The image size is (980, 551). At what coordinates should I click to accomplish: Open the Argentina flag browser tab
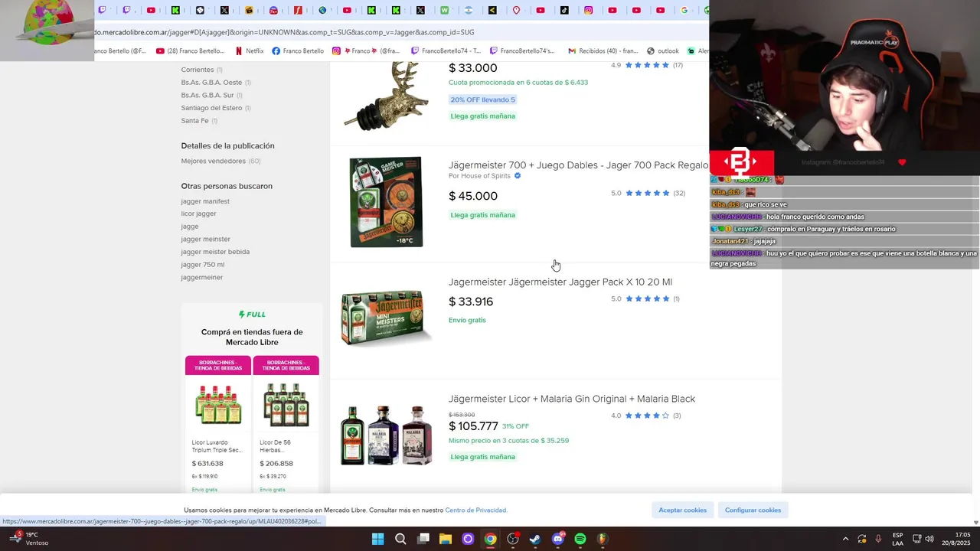468,11
